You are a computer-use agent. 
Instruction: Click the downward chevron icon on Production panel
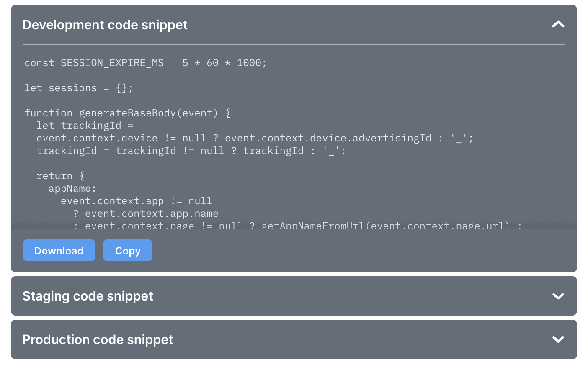[x=558, y=339]
